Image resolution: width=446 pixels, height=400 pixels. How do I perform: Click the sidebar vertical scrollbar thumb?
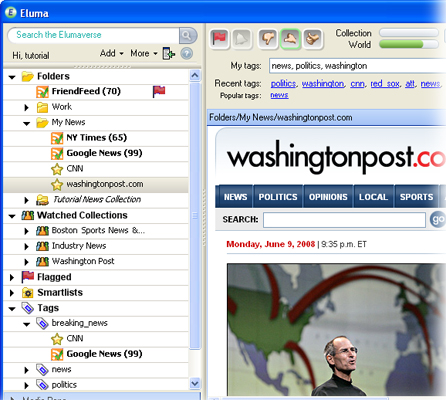point(195,216)
